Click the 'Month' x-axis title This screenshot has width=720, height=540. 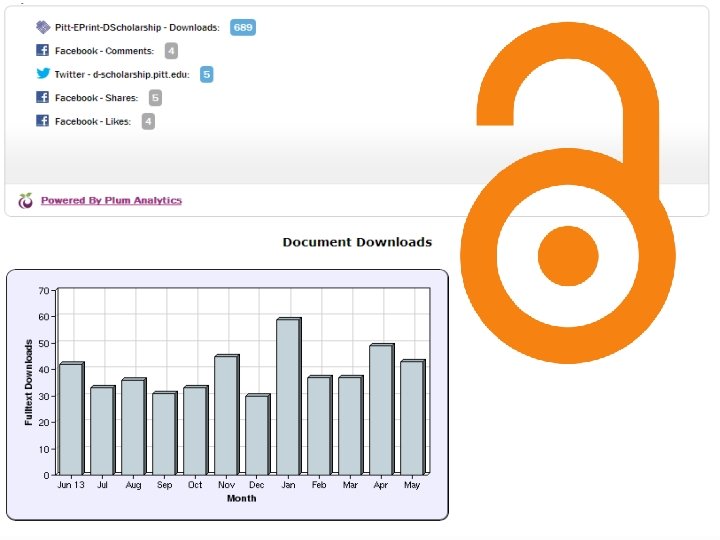click(242, 498)
